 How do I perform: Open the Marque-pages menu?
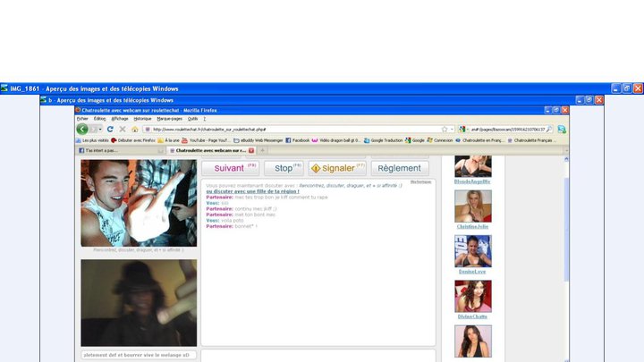coord(169,119)
